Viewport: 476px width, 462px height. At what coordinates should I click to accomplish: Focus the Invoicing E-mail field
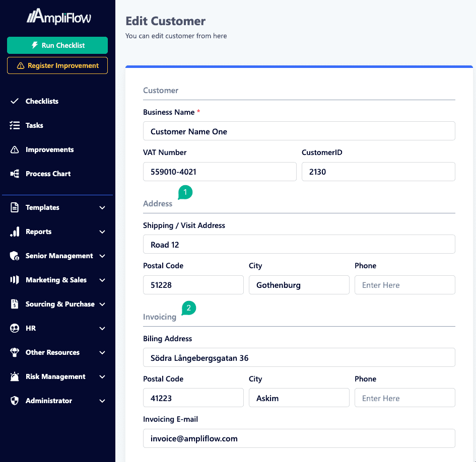(x=299, y=438)
